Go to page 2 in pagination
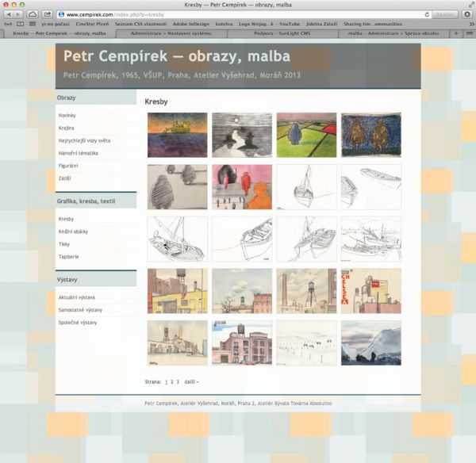Screen dimensions: 476x463 pyautogui.click(x=172, y=382)
